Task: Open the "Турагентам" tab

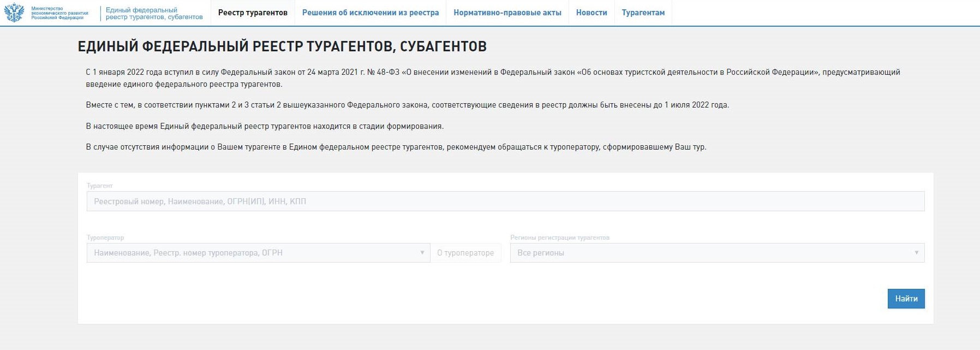Action: (x=643, y=13)
